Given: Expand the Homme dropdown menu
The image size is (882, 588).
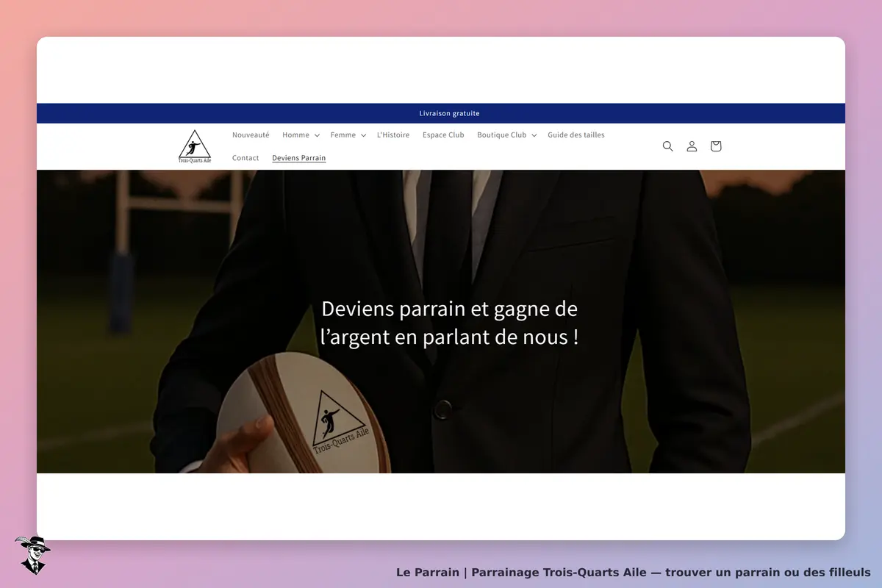Looking at the screenshot, I should coord(301,135).
